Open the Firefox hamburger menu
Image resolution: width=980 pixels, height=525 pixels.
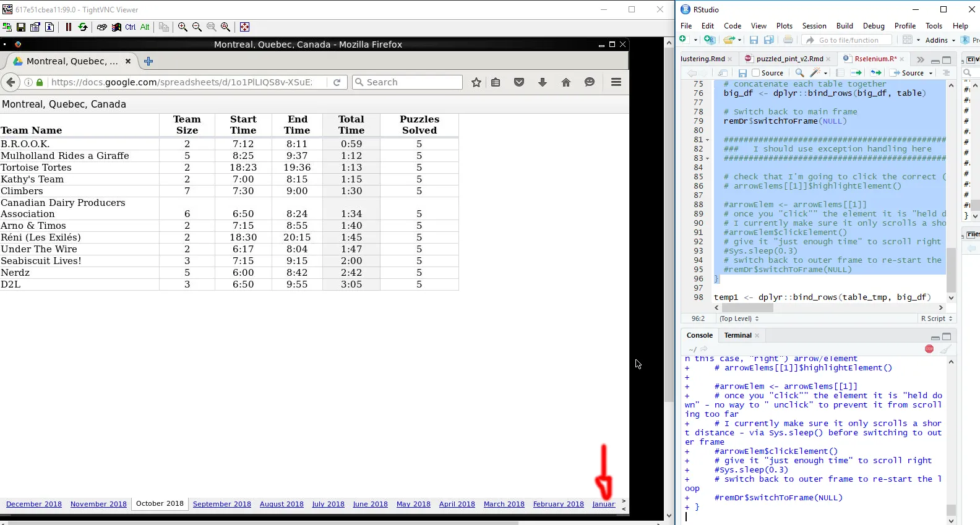[616, 82]
